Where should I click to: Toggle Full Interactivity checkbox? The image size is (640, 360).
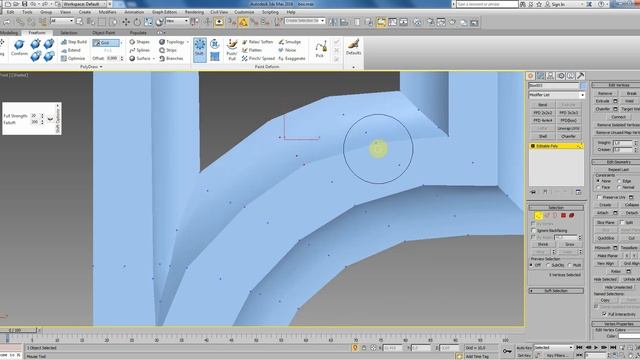(604, 314)
